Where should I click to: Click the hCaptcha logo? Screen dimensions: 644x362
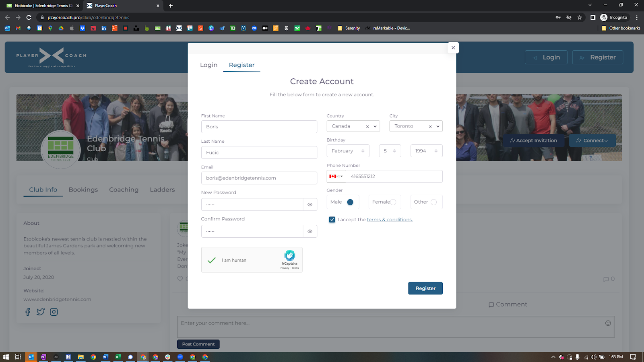[290, 255]
